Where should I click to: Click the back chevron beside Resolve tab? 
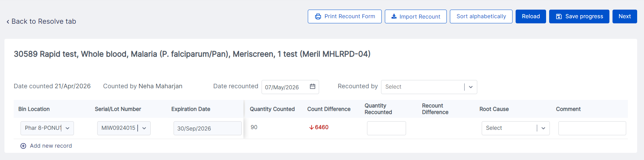point(8,22)
